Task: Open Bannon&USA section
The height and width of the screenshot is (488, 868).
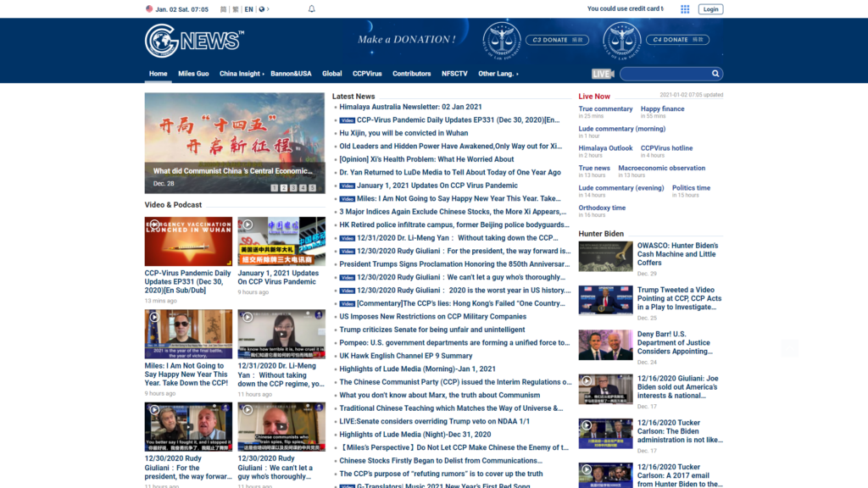Action: (292, 74)
